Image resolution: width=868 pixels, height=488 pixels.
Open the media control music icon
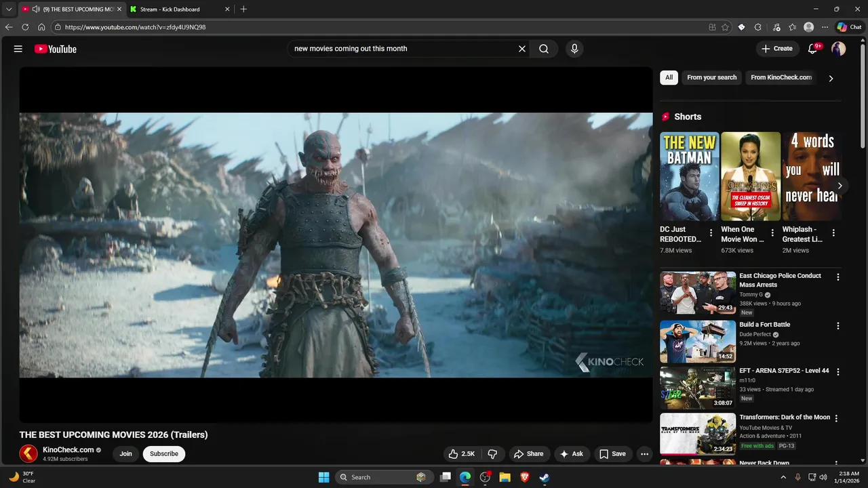point(776,27)
